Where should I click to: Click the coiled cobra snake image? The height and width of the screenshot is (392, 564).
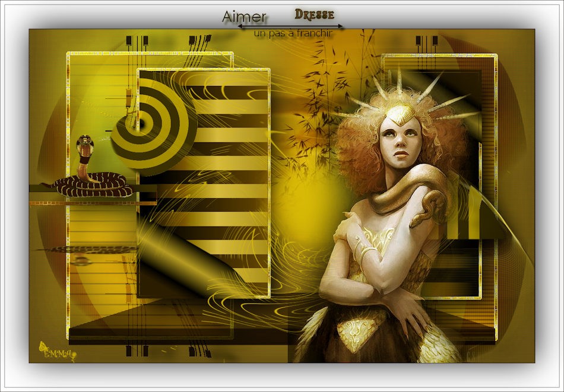pos(88,168)
